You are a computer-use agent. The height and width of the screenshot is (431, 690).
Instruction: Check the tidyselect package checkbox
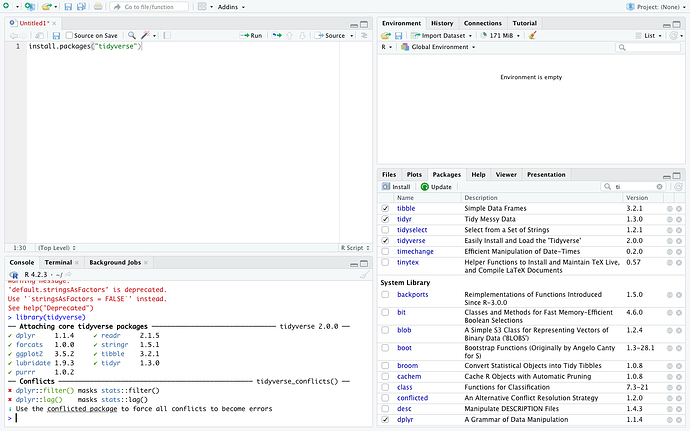[x=385, y=230]
